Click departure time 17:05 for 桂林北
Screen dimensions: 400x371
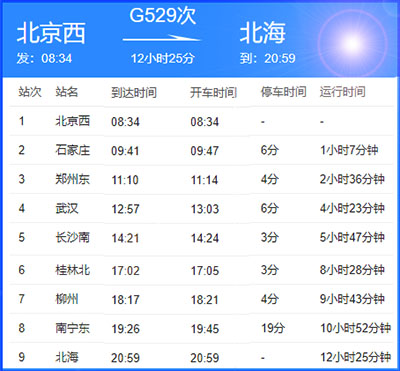coord(205,271)
